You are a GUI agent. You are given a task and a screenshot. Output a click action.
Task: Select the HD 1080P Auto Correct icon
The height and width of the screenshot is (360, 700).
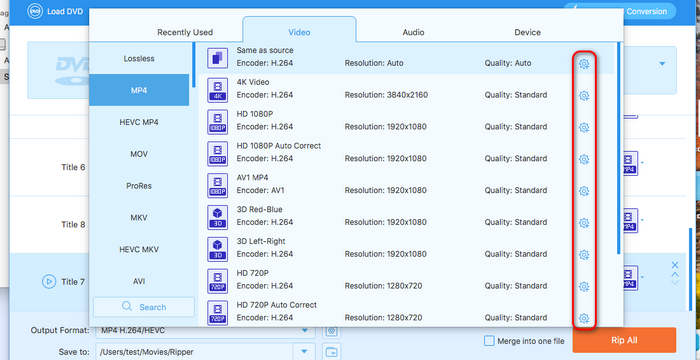click(x=217, y=154)
